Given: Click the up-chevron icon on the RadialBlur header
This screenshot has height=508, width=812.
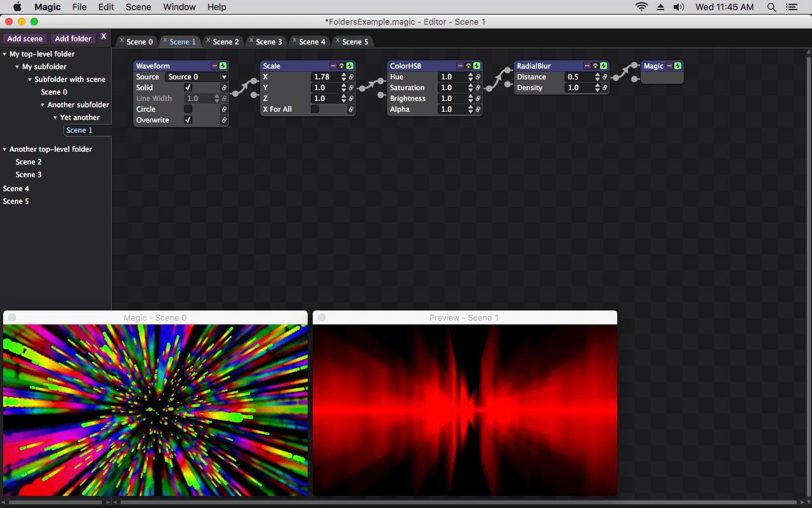Looking at the screenshot, I should point(595,65).
